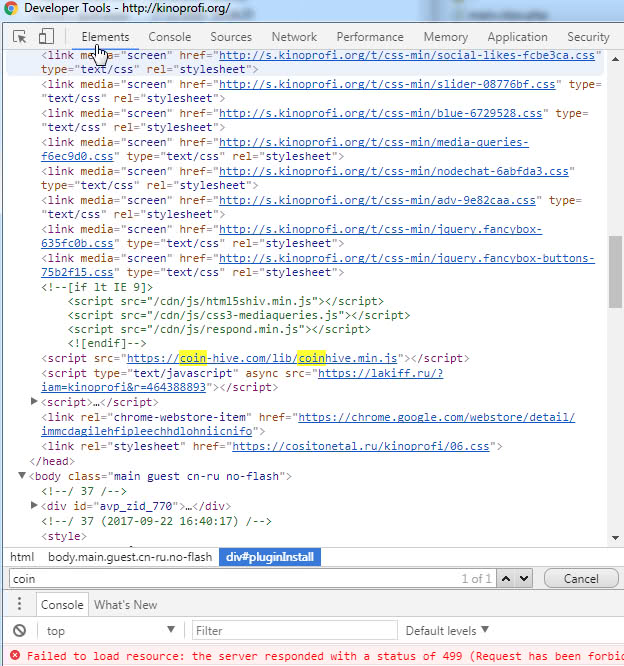Open the nodechat-6abfda3.css link
This screenshot has width=624, height=666.
coord(394,171)
